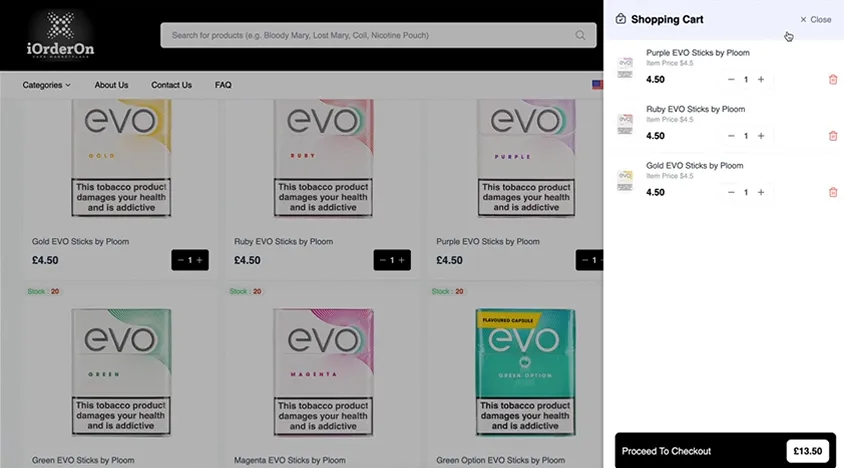The height and width of the screenshot is (468, 844).
Task: Add one more Gold EVO Sticks on product card
Action: coord(200,260)
